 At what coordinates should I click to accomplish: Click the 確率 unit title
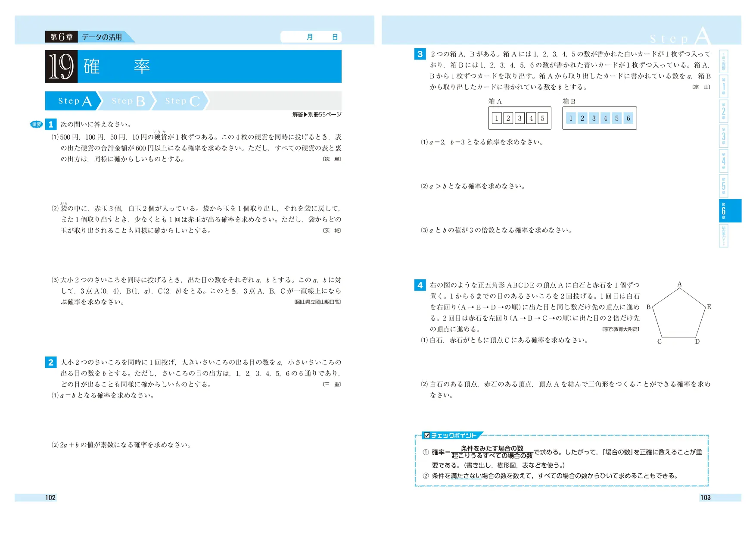pos(117,66)
